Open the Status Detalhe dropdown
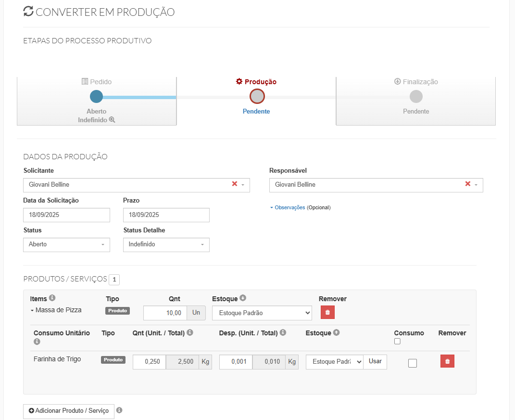 tap(166, 244)
